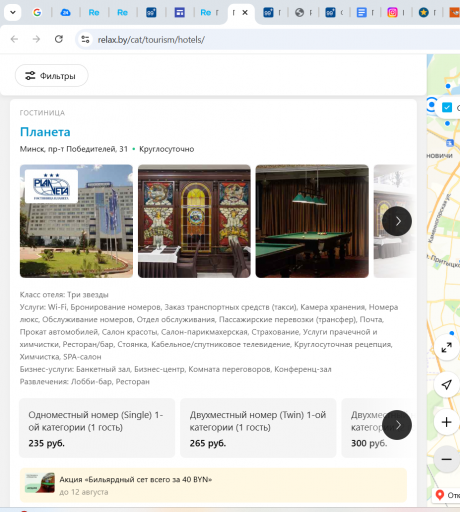Toggle the checked map checkbox
Screen dimensions: 460x512
pyautogui.click(x=447, y=108)
